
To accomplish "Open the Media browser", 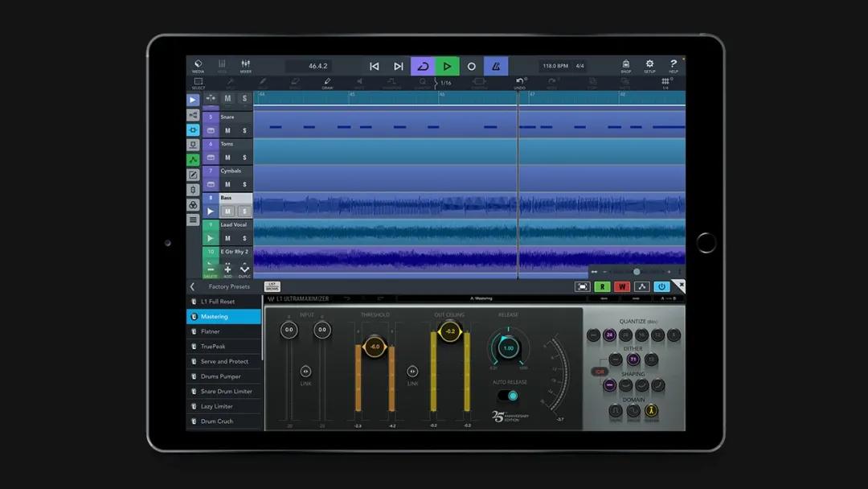I will click(x=198, y=66).
